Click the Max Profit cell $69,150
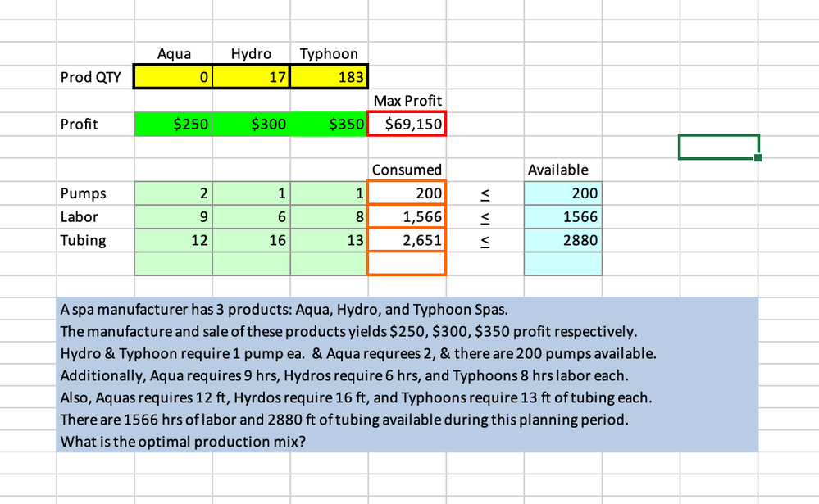This screenshot has width=819, height=504. [407, 124]
